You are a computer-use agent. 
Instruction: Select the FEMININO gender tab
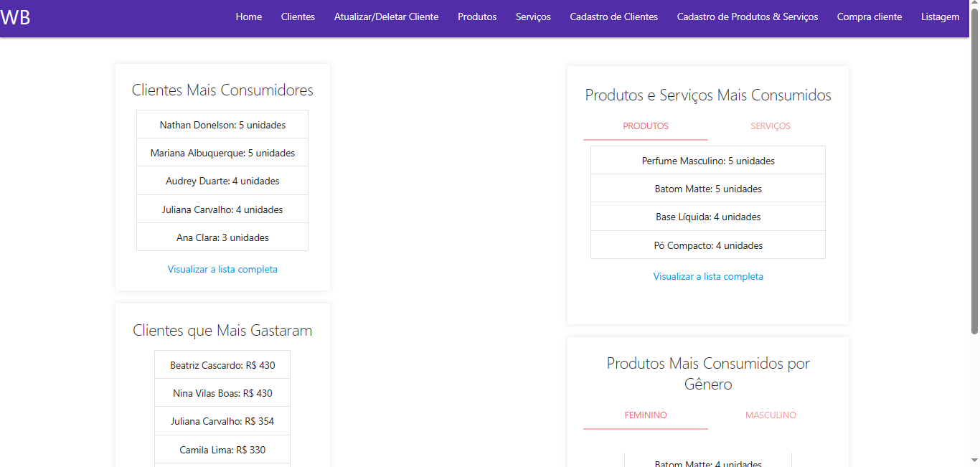coord(646,415)
